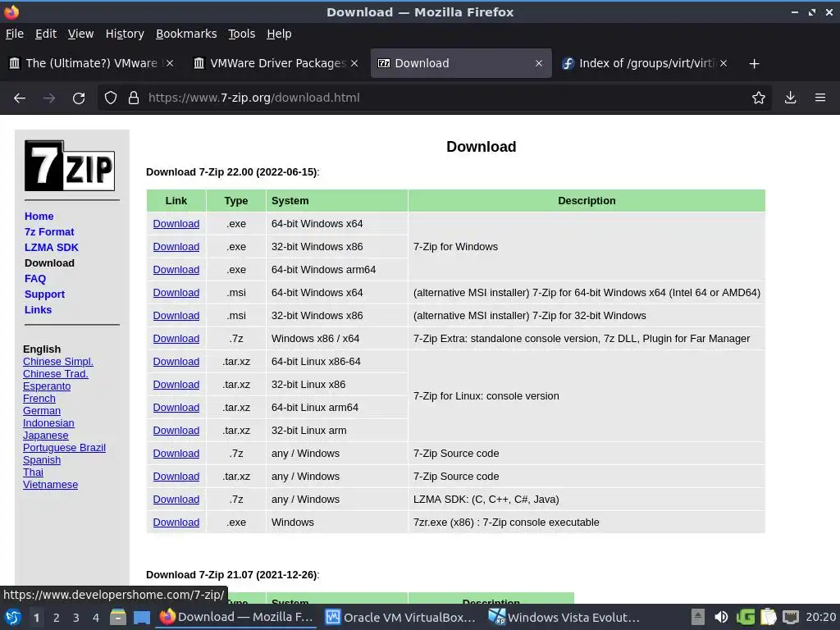The width and height of the screenshot is (840, 630).
Task: Switch to workspace 3 in the pager
Action: click(x=76, y=618)
